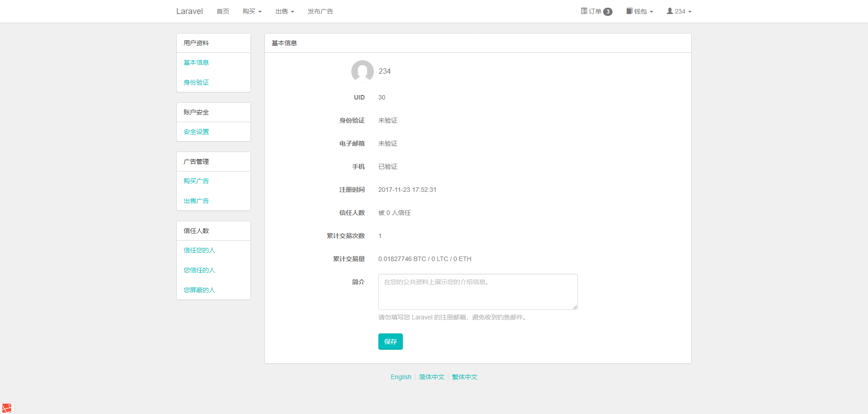Select 购买广告 under 广告管理

pyautogui.click(x=196, y=181)
